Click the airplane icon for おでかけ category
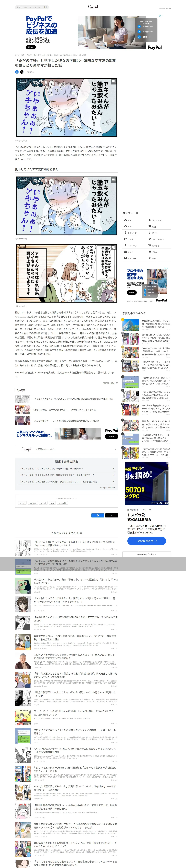 point(150,246)
